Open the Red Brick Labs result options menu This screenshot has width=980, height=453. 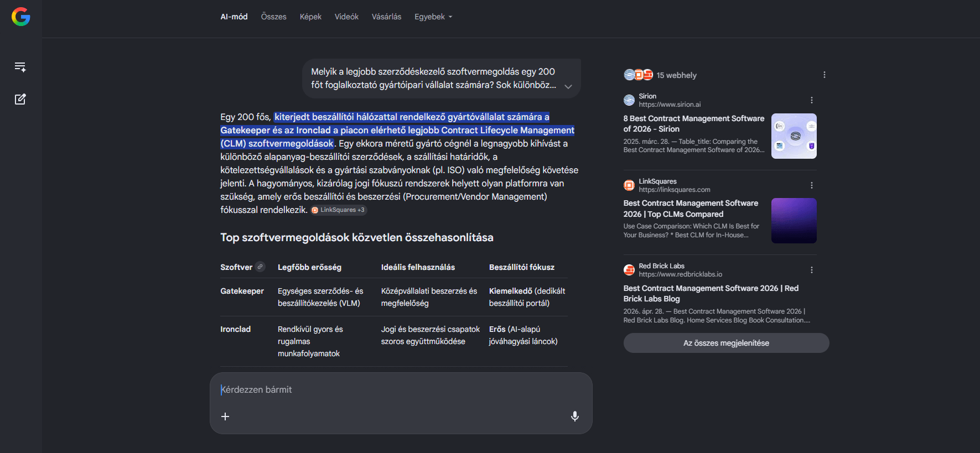click(812, 270)
